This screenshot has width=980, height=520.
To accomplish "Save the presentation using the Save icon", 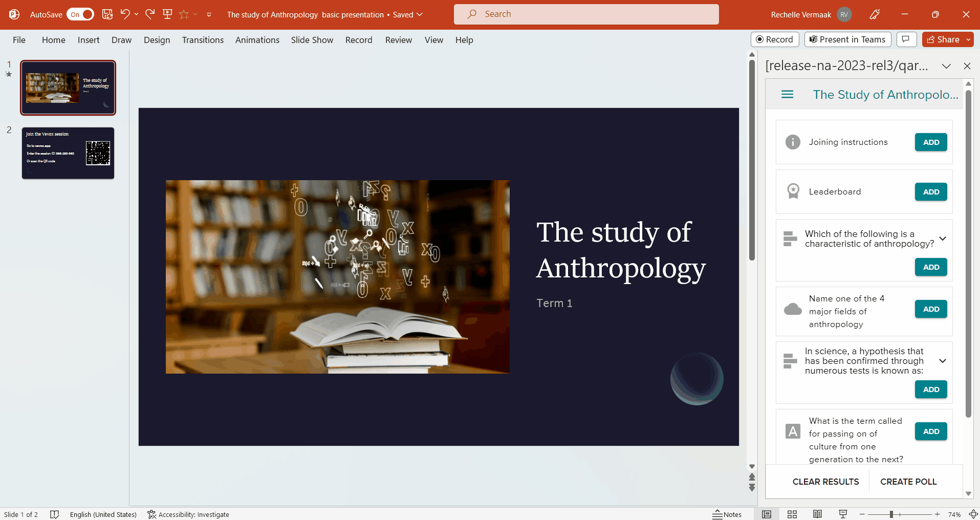I will point(107,14).
